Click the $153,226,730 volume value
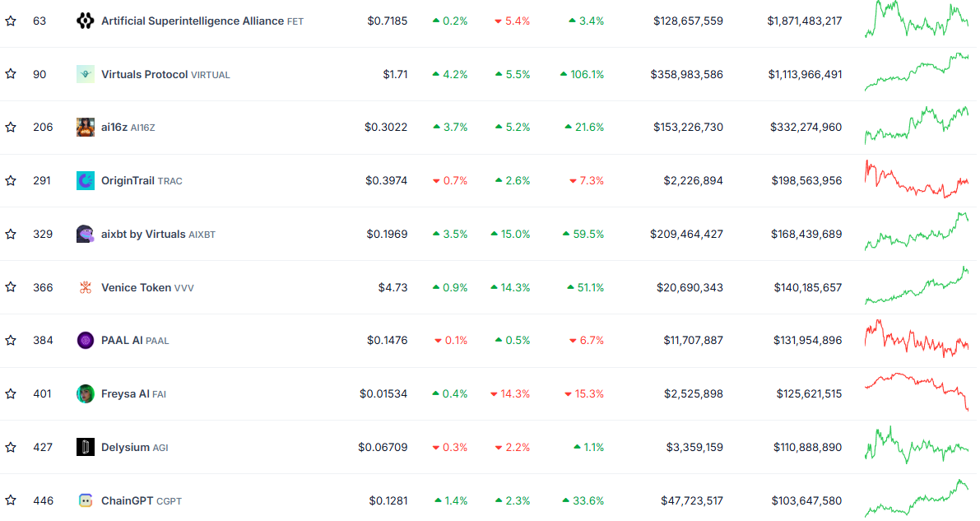The height and width of the screenshot is (521, 980). click(688, 128)
